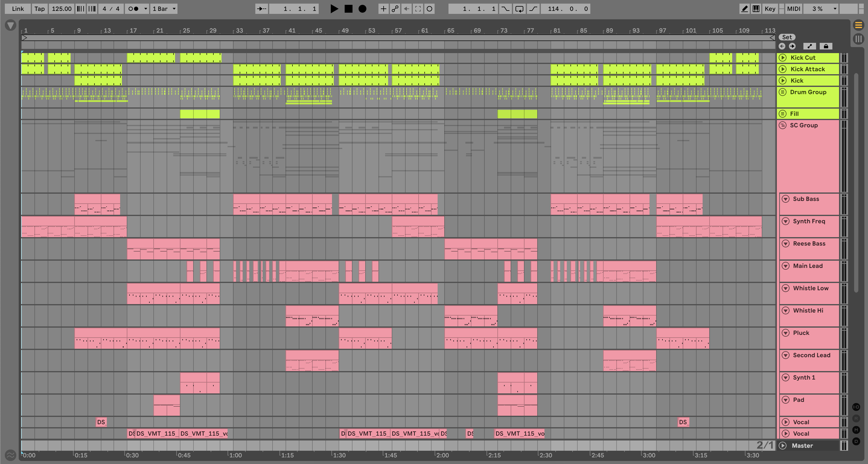Click the Tap tempo button
The height and width of the screenshot is (464, 868).
[x=40, y=9]
